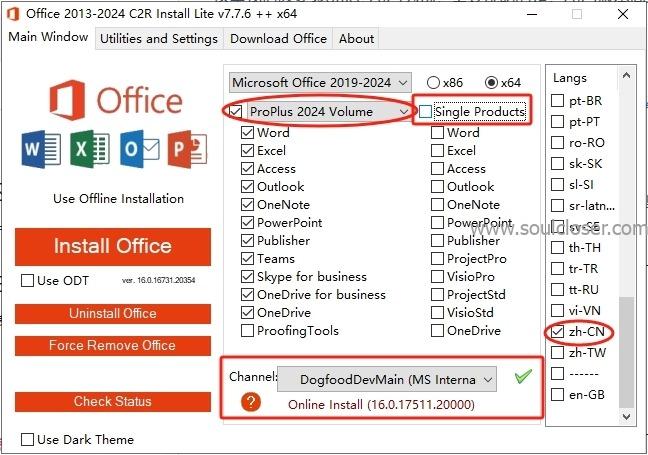This screenshot has height=455, width=648.
Task: Check Excel under Single Products
Action: 437,151
